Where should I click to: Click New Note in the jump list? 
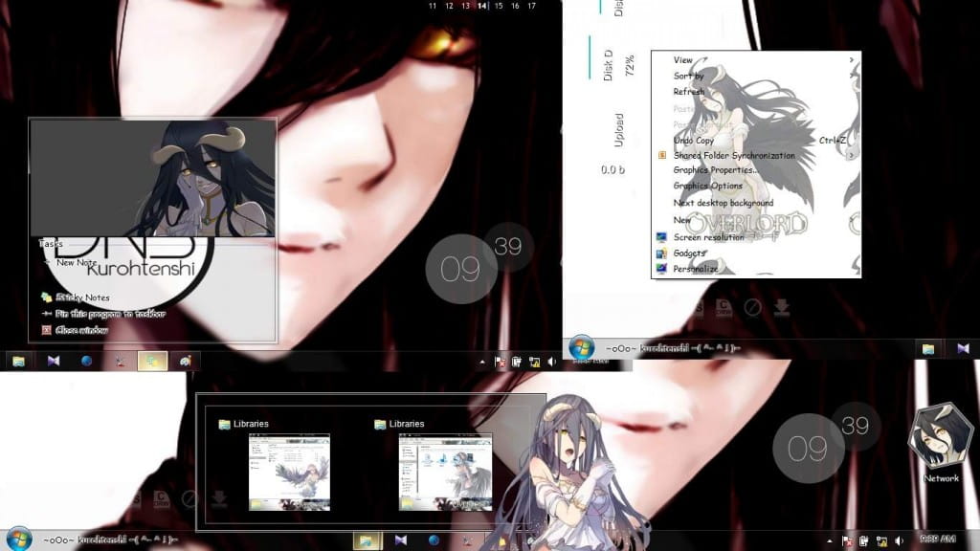click(80, 264)
